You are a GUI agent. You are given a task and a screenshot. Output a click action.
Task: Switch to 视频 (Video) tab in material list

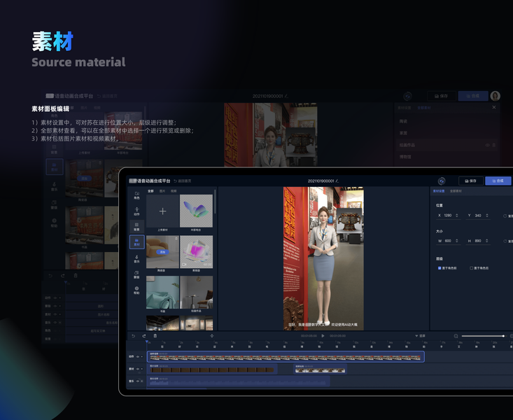174,191
